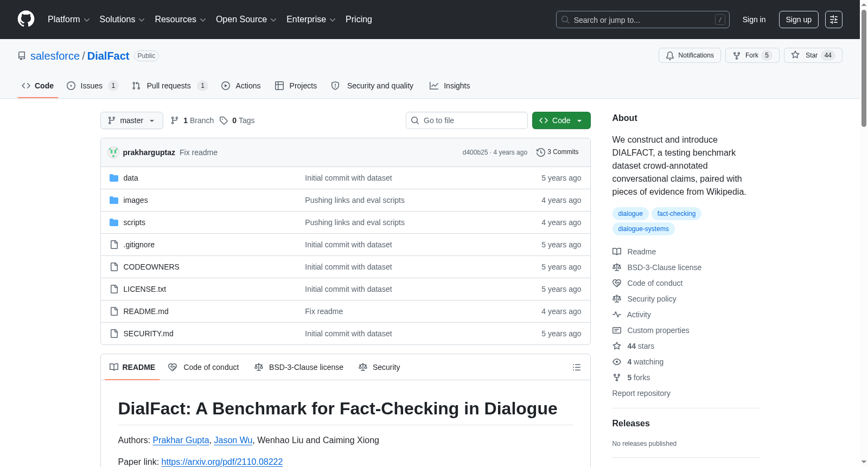The image size is (868, 467).
Task: Click the data folder icon
Action: coord(114,178)
